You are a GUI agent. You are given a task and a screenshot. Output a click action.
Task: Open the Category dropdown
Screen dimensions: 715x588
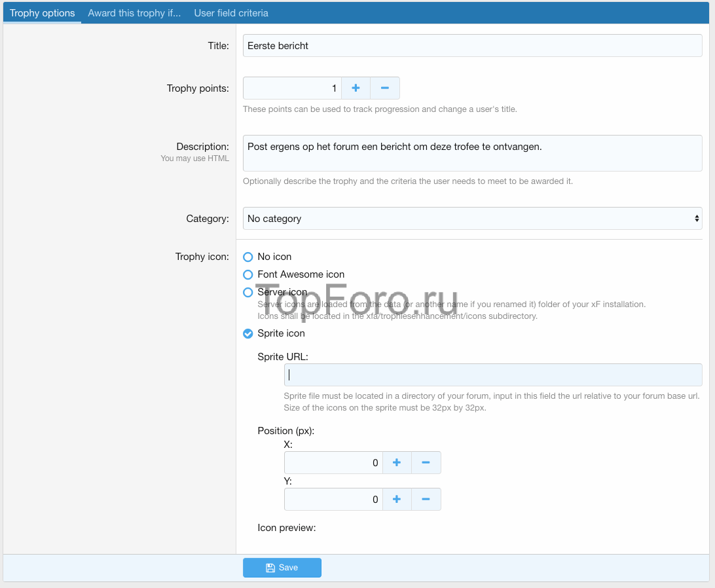pyautogui.click(x=472, y=219)
